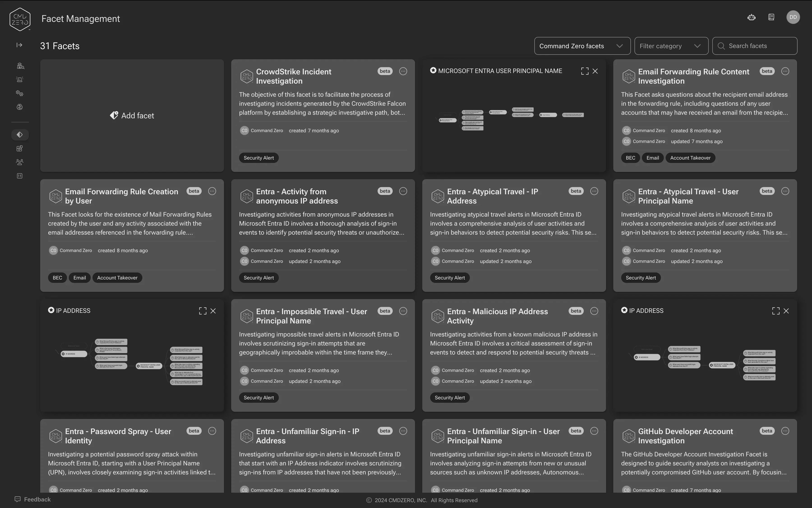Click Security Alert tag on Atypical Travel IP Address

tap(450, 278)
